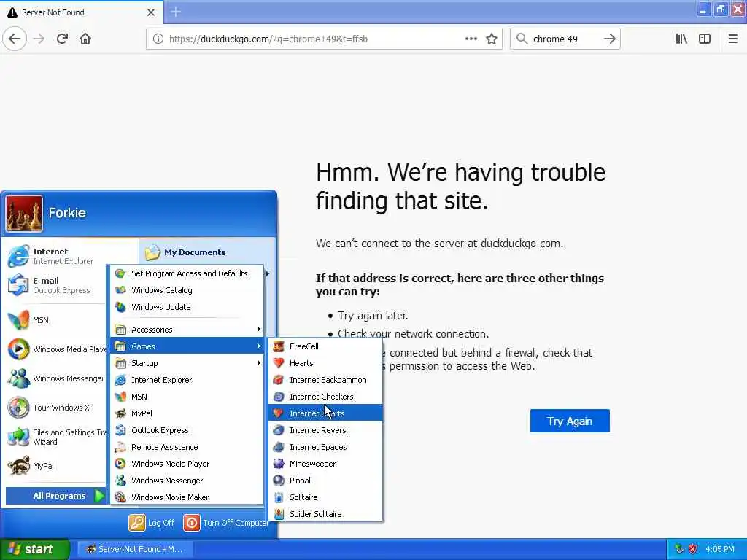Open Outlook Express from All Programs list
Image resolution: width=747 pixels, height=560 pixels.
(x=187, y=430)
